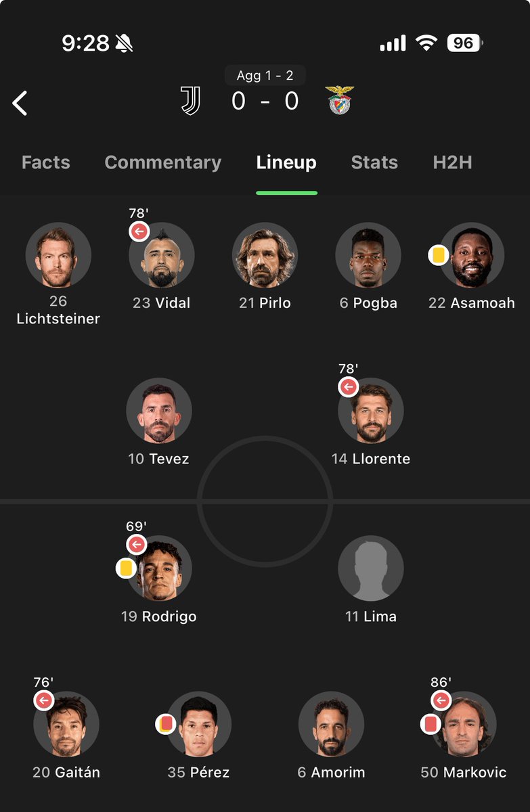Open the Benfica team crest
Image resolution: width=530 pixels, height=812 pixels.
point(338,100)
